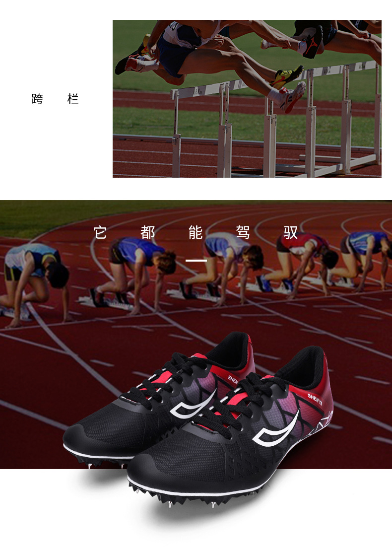Click the sprinters starting line photo
392x549 pixels.
point(196,335)
